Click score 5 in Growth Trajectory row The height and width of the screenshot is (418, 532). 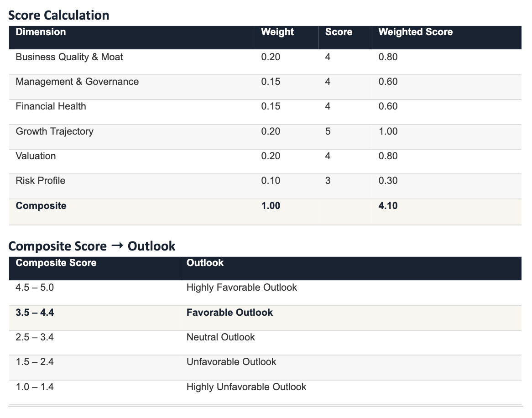328,131
